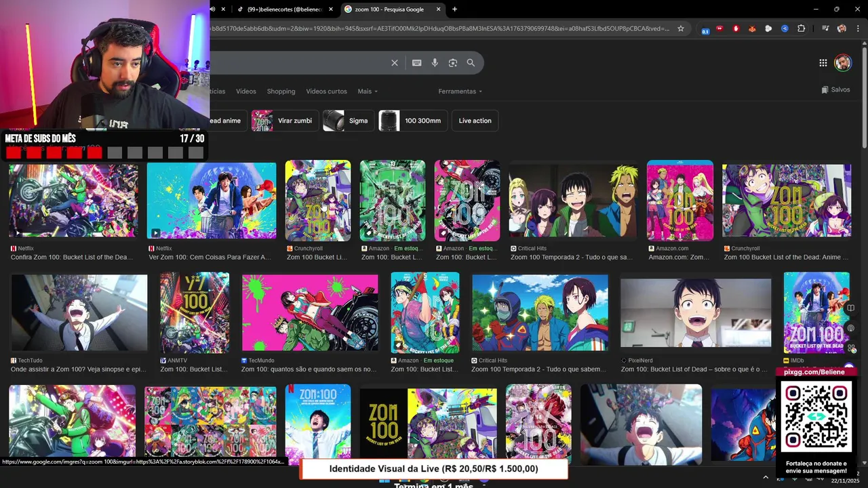Start voice search with microphone icon
Viewport: 868px width, 488px height.
click(435, 63)
